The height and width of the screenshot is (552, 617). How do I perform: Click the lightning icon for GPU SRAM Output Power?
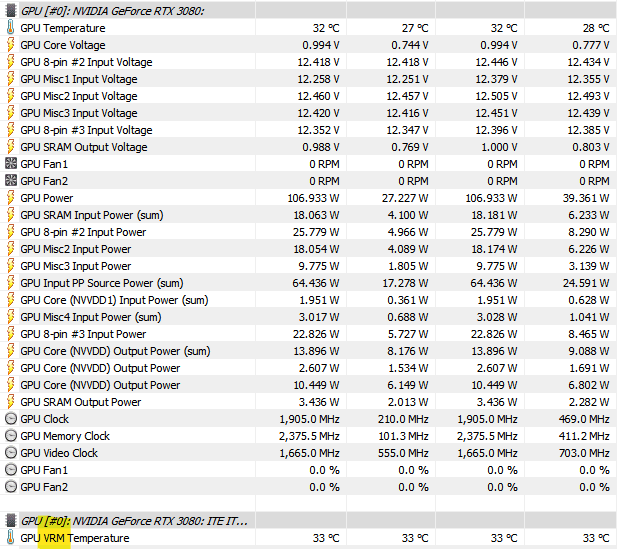pyautogui.click(x=11, y=402)
